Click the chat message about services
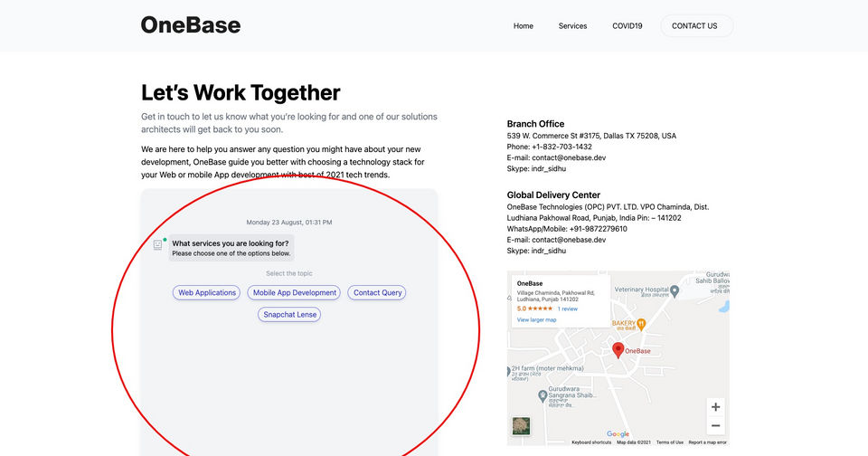The image size is (868, 456). tap(231, 248)
